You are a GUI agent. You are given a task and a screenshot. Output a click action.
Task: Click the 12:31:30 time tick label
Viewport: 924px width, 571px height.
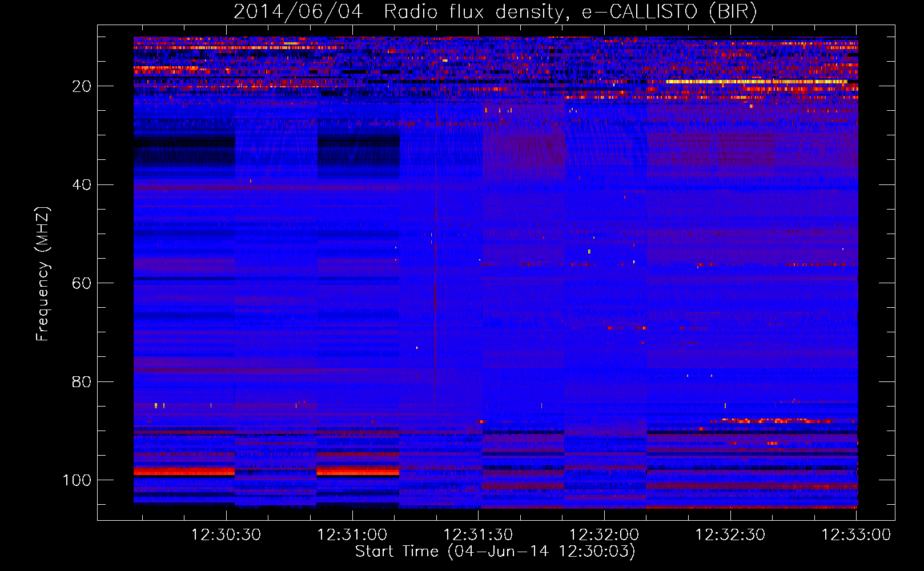pyautogui.click(x=478, y=535)
